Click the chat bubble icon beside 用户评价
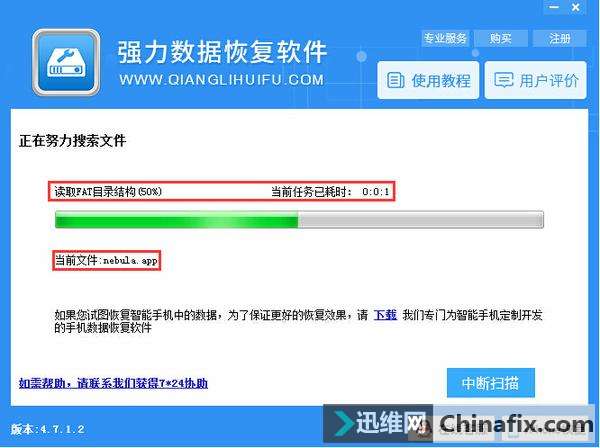Screen dimensions: 600x448 pyautogui.click(x=504, y=80)
